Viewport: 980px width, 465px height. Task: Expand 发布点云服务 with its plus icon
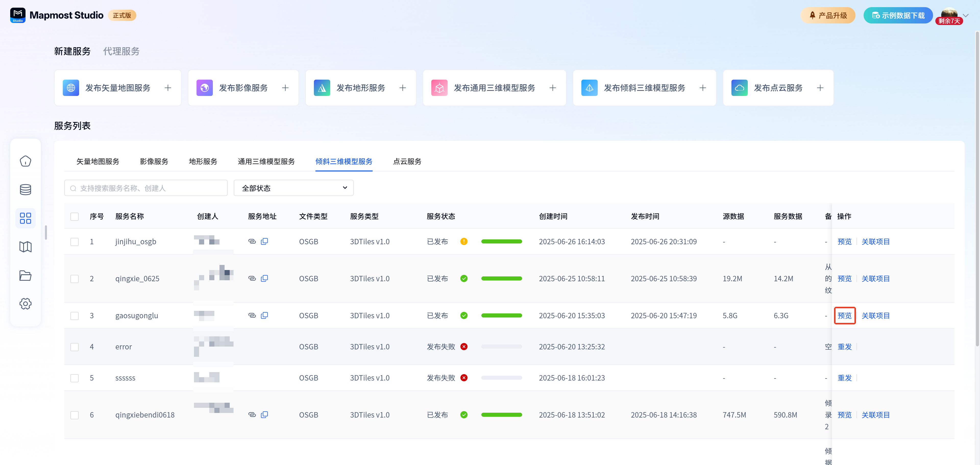coord(820,88)
